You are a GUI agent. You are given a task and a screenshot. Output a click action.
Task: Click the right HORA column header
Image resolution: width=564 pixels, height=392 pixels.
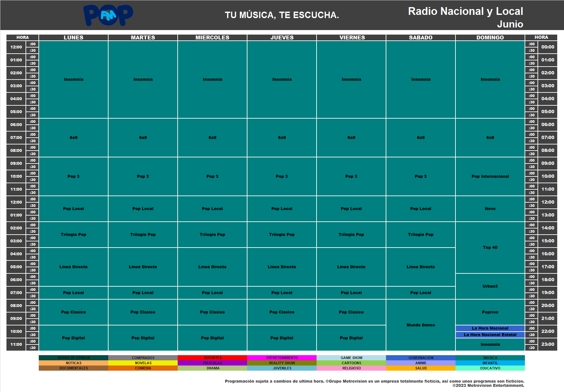pos(541,37)
